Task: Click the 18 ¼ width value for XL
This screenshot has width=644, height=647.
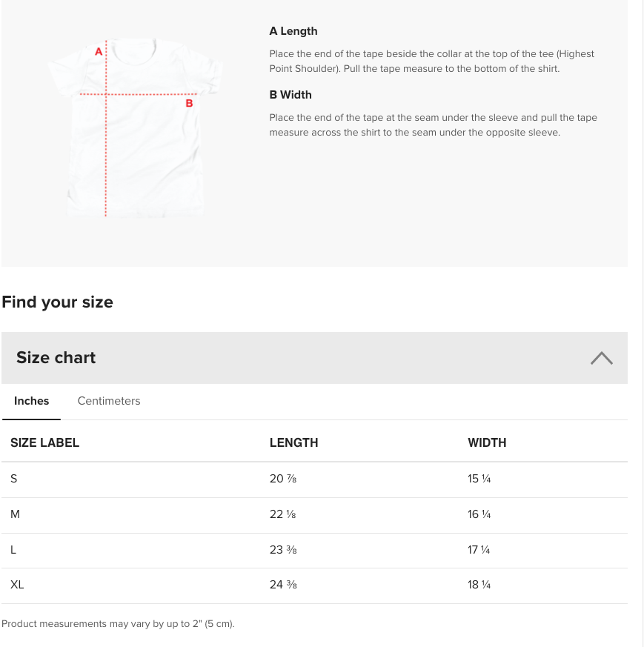Action: [479, 585]
